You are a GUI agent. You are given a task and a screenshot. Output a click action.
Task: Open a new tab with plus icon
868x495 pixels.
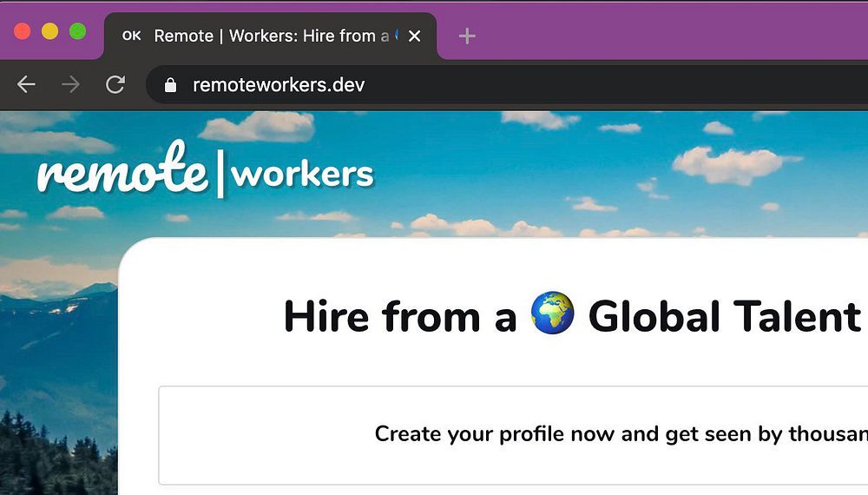[x=467, y=36]
